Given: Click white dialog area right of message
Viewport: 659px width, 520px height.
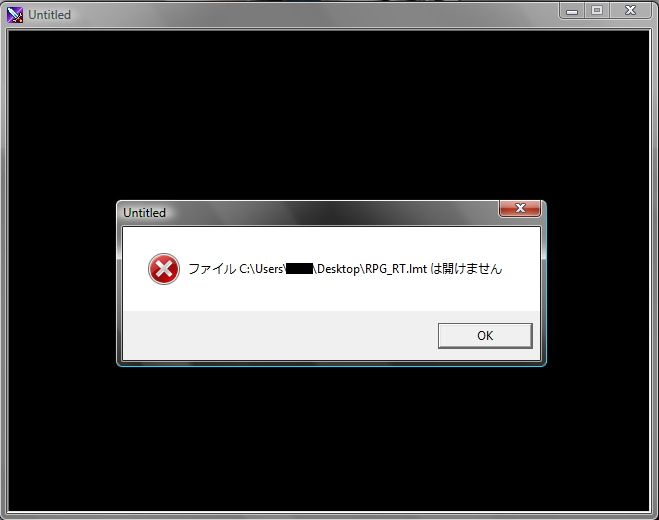Looking at the screenshot, I should point(521,269).
